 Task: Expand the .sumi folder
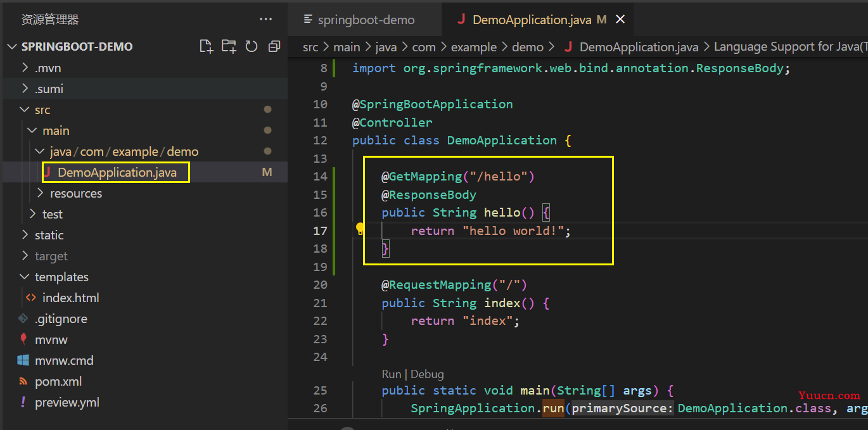point(25,89)
